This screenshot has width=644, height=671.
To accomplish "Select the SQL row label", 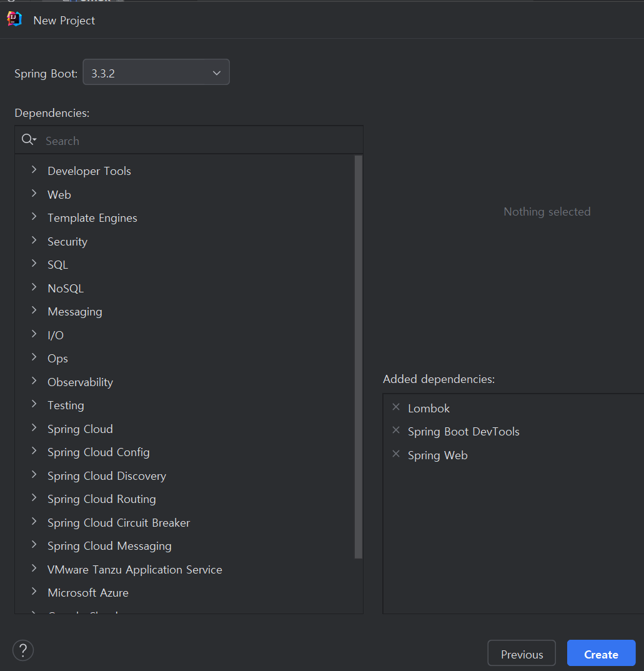I will click(57, 264).
